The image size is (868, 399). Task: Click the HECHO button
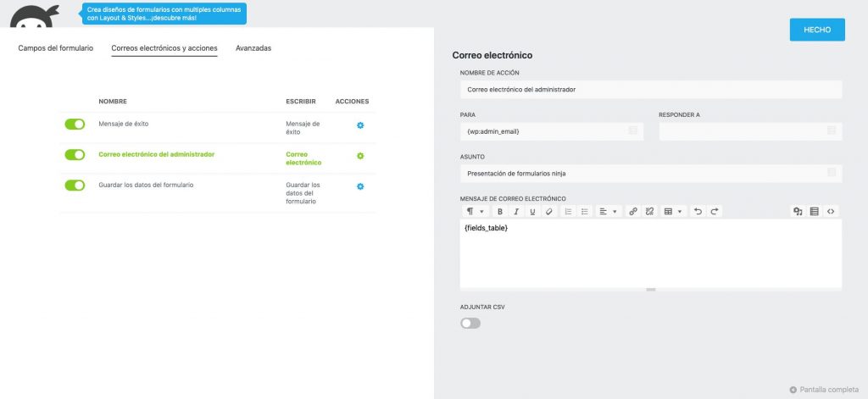817,30
